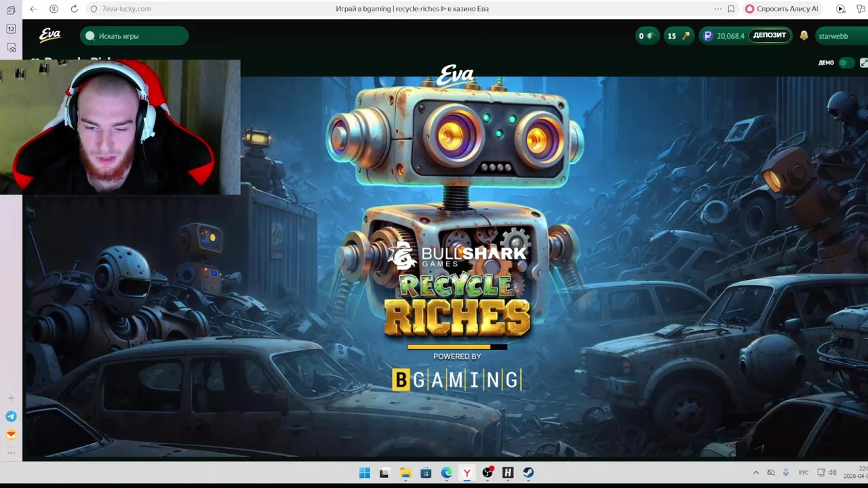Open sidebar tabs panel icon
The image size is (868, 488).
pos(11,10)
